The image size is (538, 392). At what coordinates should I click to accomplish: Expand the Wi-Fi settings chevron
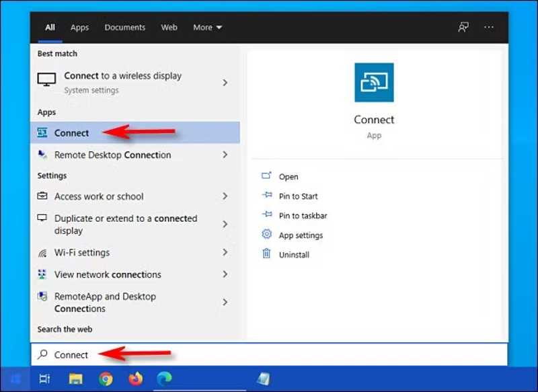coord(225,253)
